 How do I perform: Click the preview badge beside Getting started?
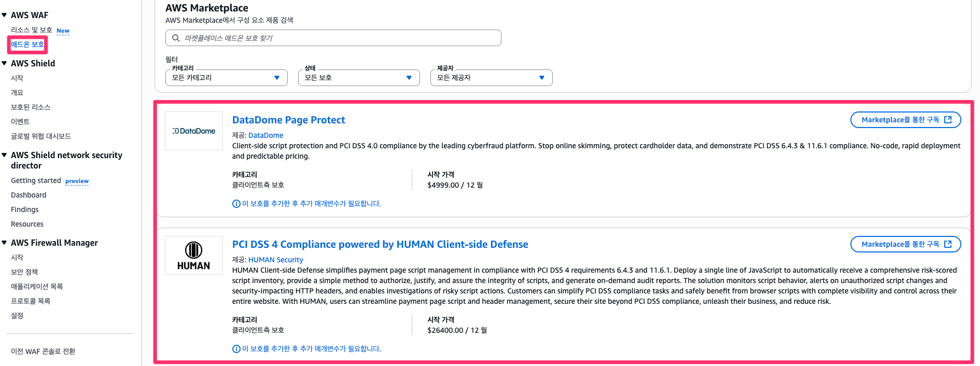click(77, 181)
